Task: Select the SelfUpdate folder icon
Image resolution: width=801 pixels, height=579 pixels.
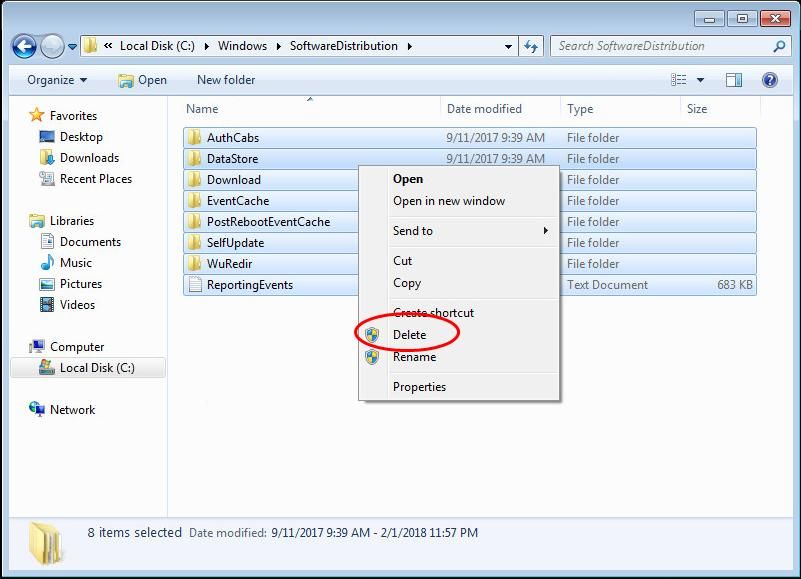Action: point(194,242)
